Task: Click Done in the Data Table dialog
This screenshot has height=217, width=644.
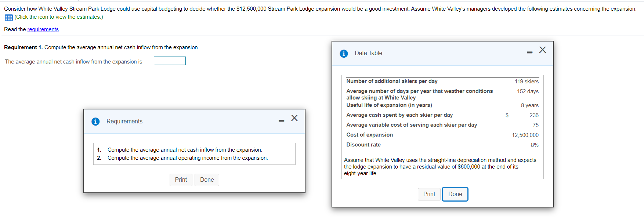Action: [x=455, y=194]
